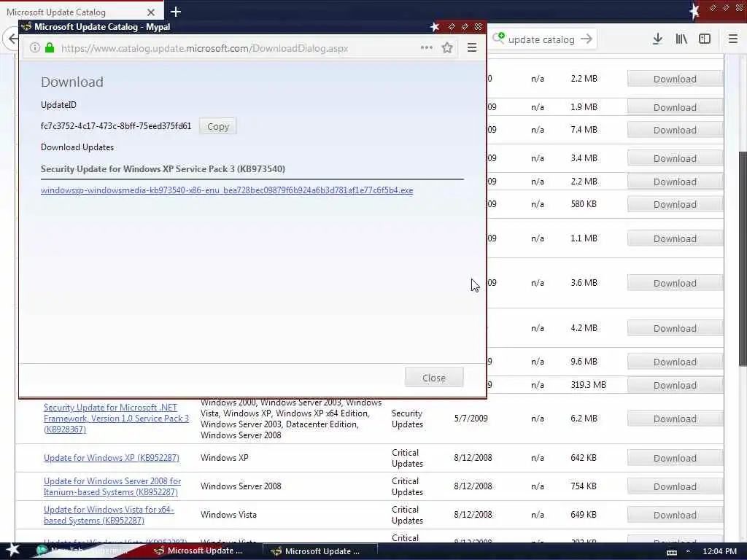The image size is (747, 560).
Task: Click Download for the 649 KB update
Action: click(x=675, y=516)
